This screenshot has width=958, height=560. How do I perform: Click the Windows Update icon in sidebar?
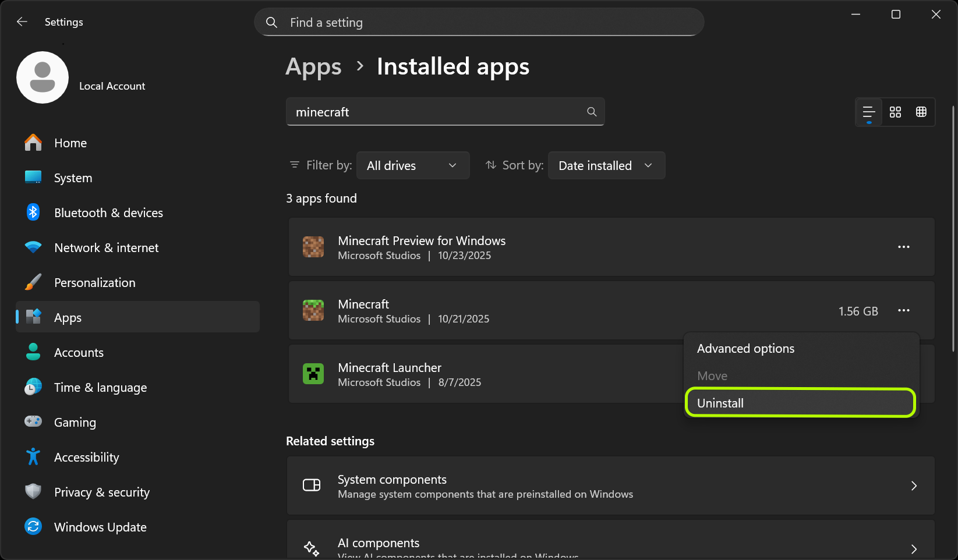click(x=33, y=526)
